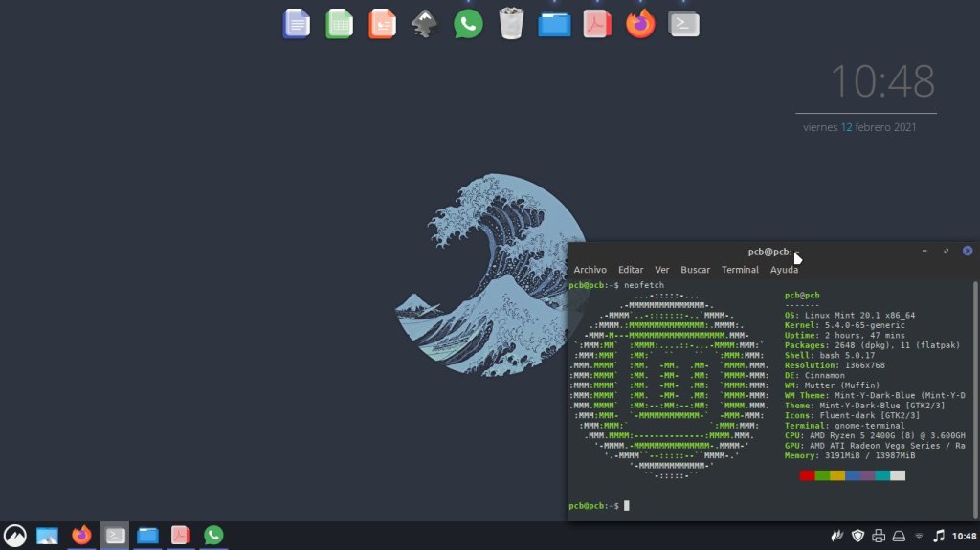The width and height of the screenshot is (980, 550).
Task: Switch to Firefox window in taskbar
Action: pos(81,536)
